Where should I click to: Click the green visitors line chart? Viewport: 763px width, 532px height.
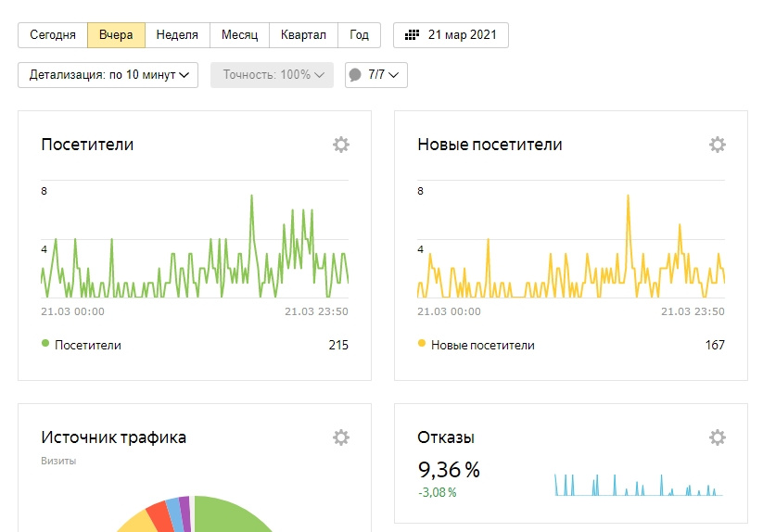pyautogui.click(x=195, y=246)
